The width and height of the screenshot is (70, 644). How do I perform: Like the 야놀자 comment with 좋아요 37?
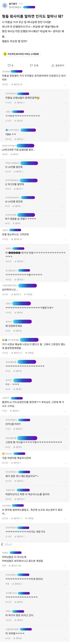(x=16, y=239)
